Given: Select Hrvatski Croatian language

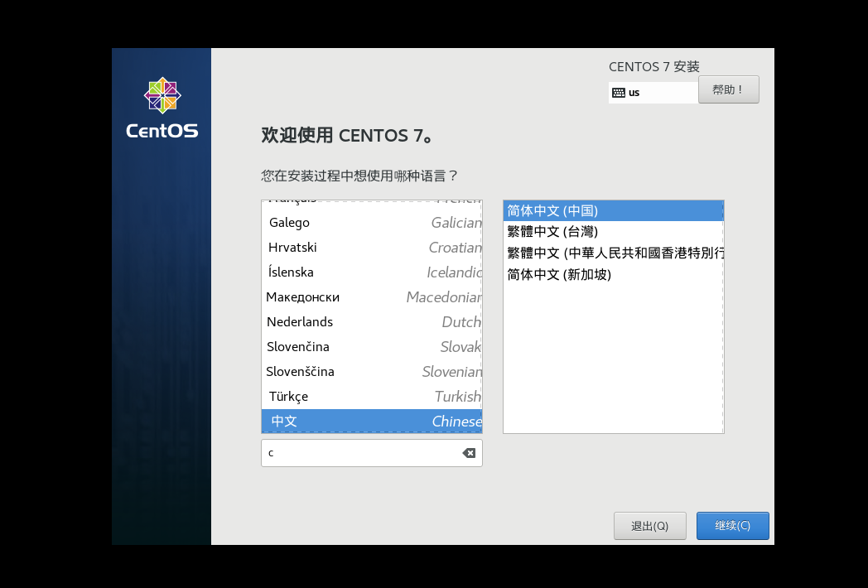Looking at the screenshot, I should click(371, 248).
